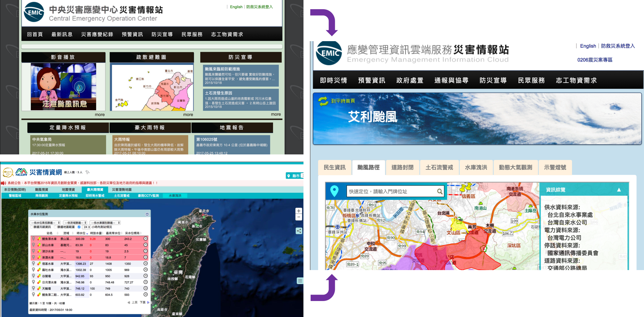Uncheck the 小時內測站情況 checkbox
The image size is (644, 317).
click(79, 227)
